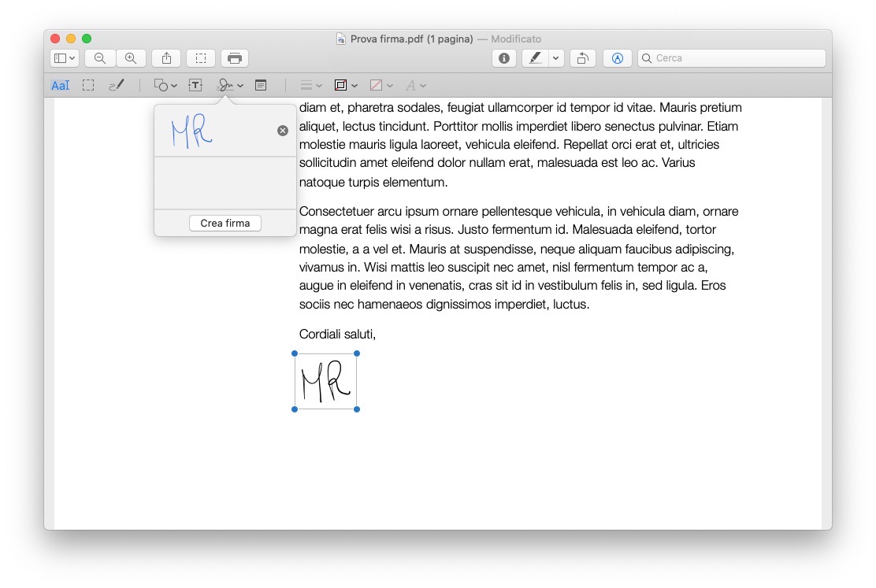The height and width of the screenshot is (588, 876).
Task: Click the Crea firma button
Action: (225, 224)
